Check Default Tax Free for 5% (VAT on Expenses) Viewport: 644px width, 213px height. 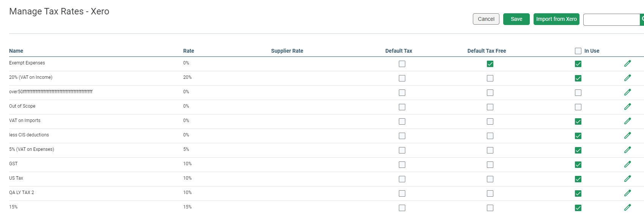pyautogui.click(x=490, y=150)
